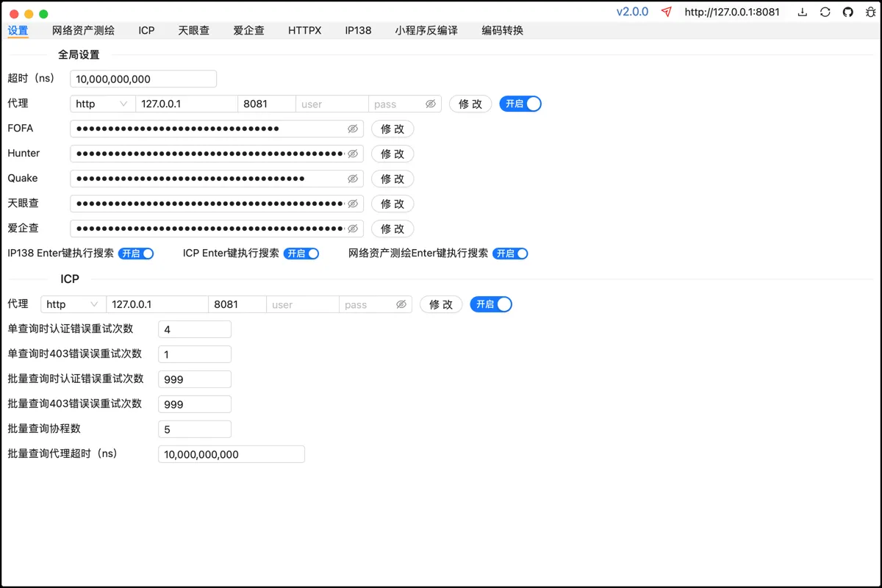Reveal the Hunter key with eye icon
Viewport: 882px width, 588px height.
[x=353, y=154]
